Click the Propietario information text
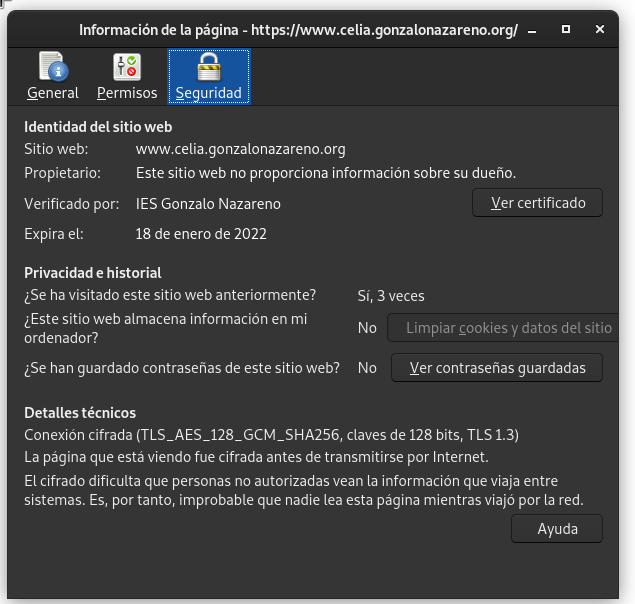The image size is (635, 604). click(325, 173)
